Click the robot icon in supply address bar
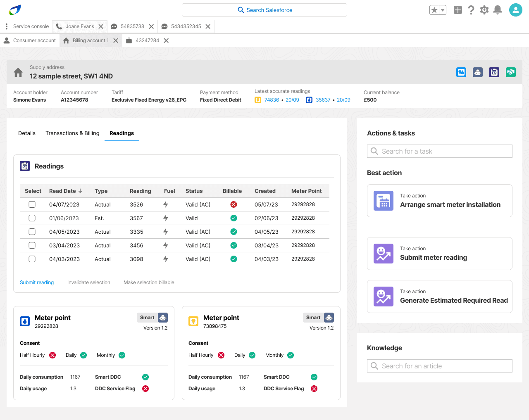 click(x=478, y=72)
